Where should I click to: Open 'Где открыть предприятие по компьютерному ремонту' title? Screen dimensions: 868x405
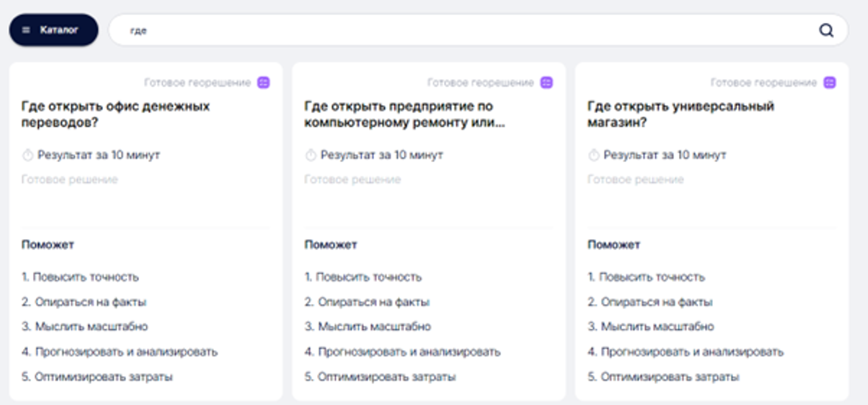coord(404,114)
